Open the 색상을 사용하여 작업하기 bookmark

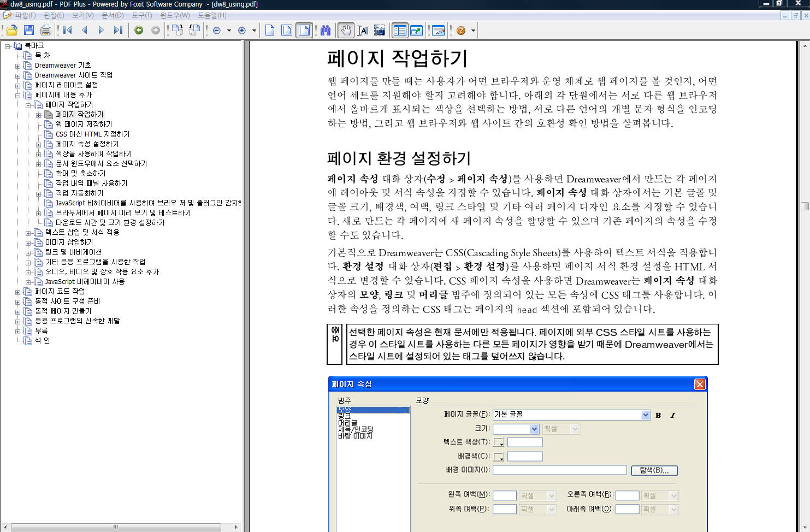click(93, 153)
